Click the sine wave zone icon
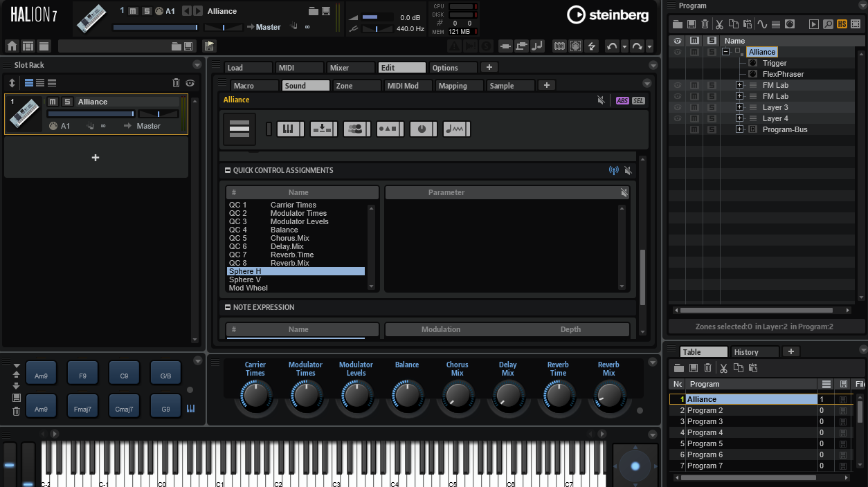This screenshot has height=487, width=868. pyautogui.click(x=762, y=24)
